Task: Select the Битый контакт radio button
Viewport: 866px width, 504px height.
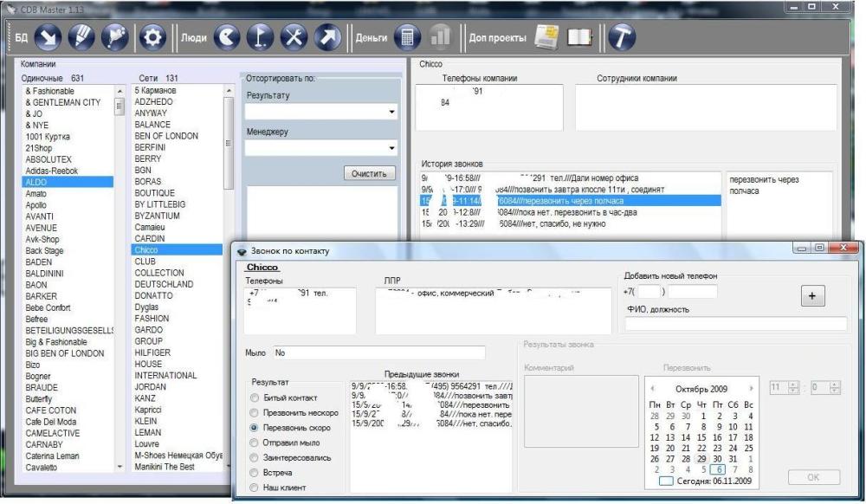Action: click(x=255, y=397)
